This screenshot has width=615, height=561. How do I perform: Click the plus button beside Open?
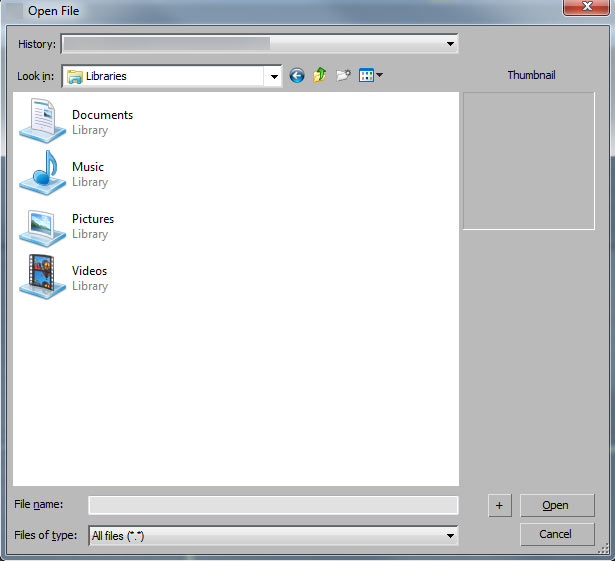(x=500, y=505)
